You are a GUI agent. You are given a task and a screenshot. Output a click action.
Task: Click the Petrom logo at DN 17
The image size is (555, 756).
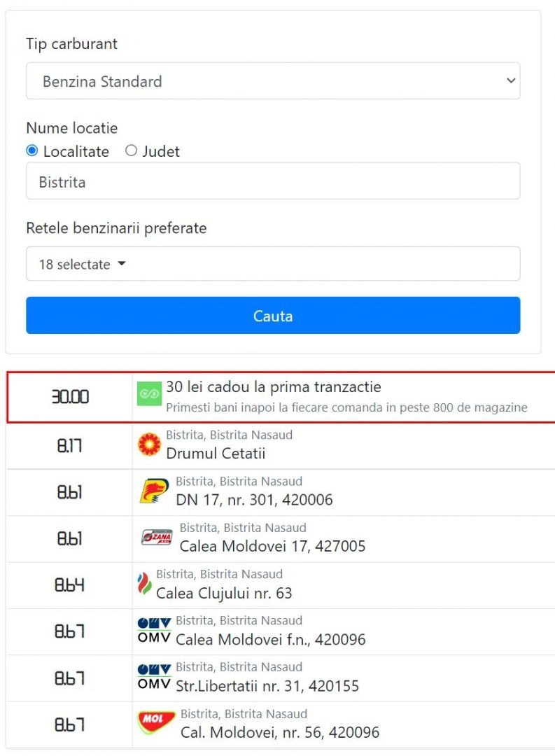(154, 491)
